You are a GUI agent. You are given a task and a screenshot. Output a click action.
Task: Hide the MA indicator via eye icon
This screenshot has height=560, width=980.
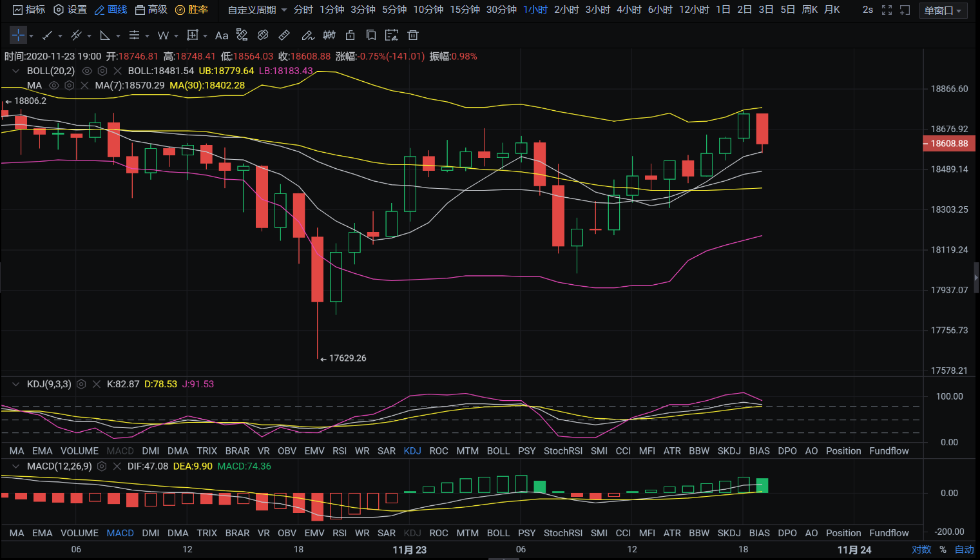coord(54,85)
